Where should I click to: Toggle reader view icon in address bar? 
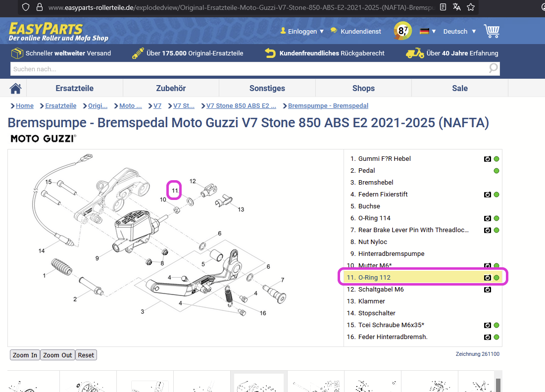pyautogui.click(x=443, y=7)
